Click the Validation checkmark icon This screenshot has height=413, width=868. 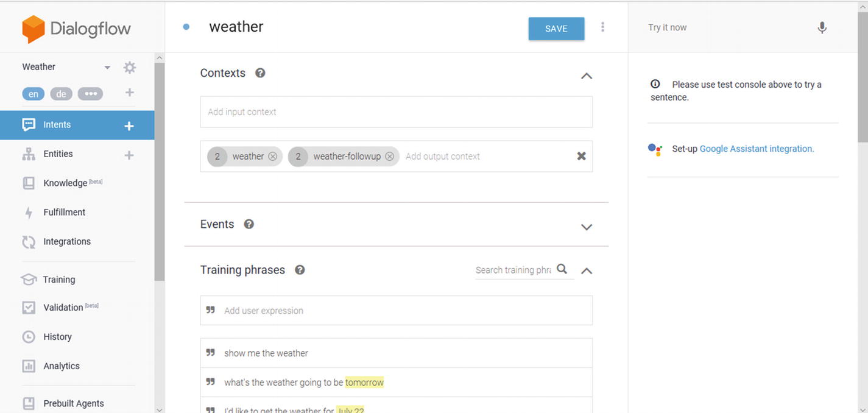(x=29, y=308)
